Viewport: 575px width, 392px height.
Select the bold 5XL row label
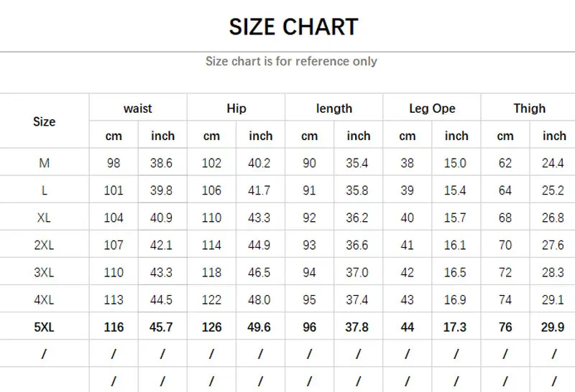(x=44, y=327)
